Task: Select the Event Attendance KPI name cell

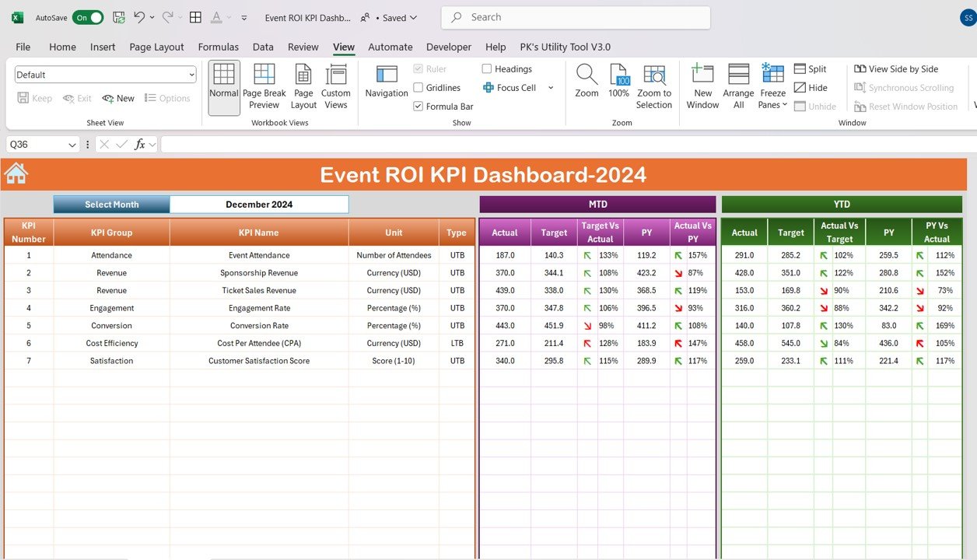Action: coord(259,255)
